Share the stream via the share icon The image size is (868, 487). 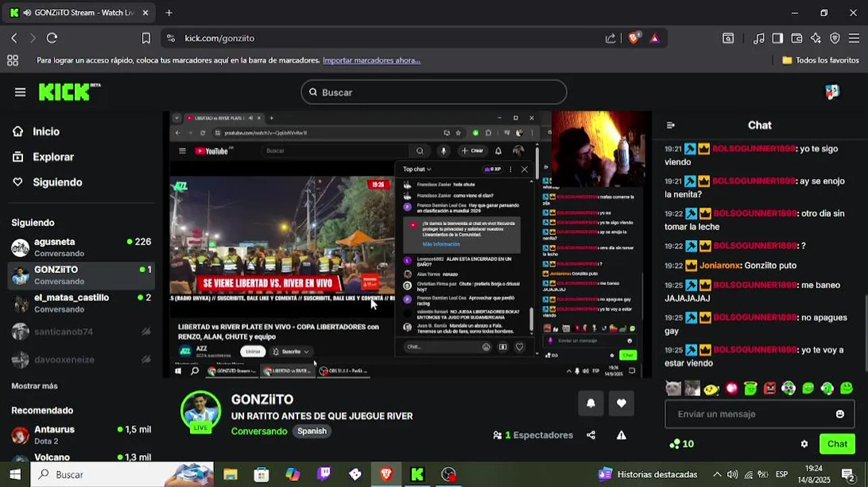click(x=591, y=435)
